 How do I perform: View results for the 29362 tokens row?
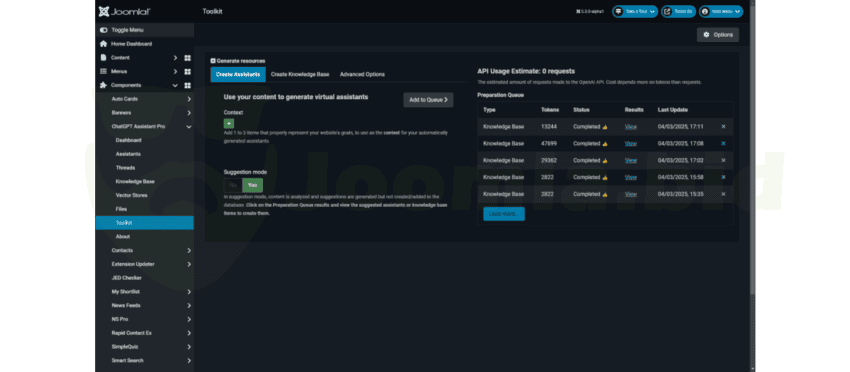(630, 161)
